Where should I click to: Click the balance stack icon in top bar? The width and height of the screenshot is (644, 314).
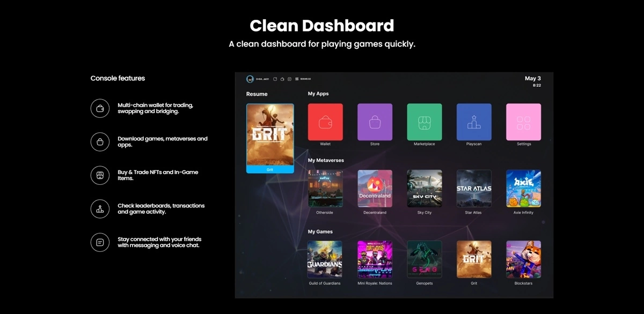coord(297,79)
